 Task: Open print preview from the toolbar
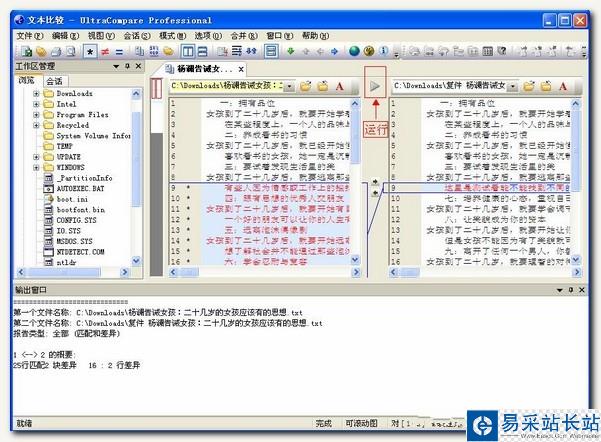(71, 51)
